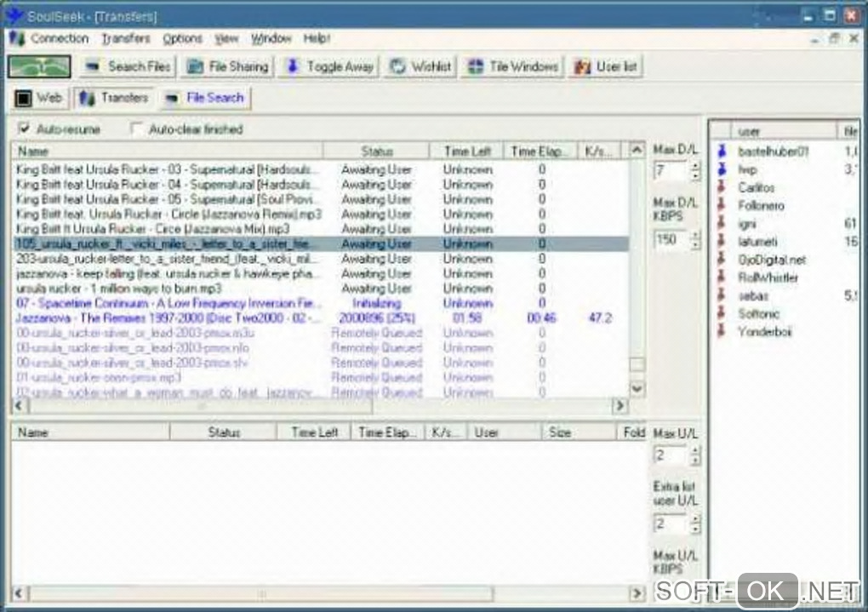The image size is (868, 612).
Task: Click user icon next to lafumeti
Action: (x=722, y=242)
